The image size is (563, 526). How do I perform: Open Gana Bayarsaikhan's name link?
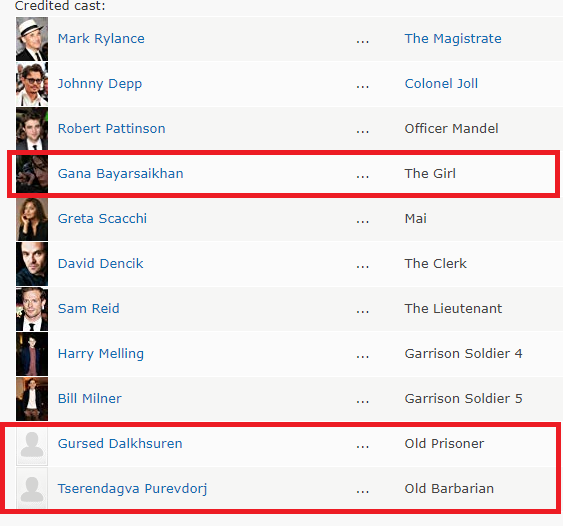(120, 174)
